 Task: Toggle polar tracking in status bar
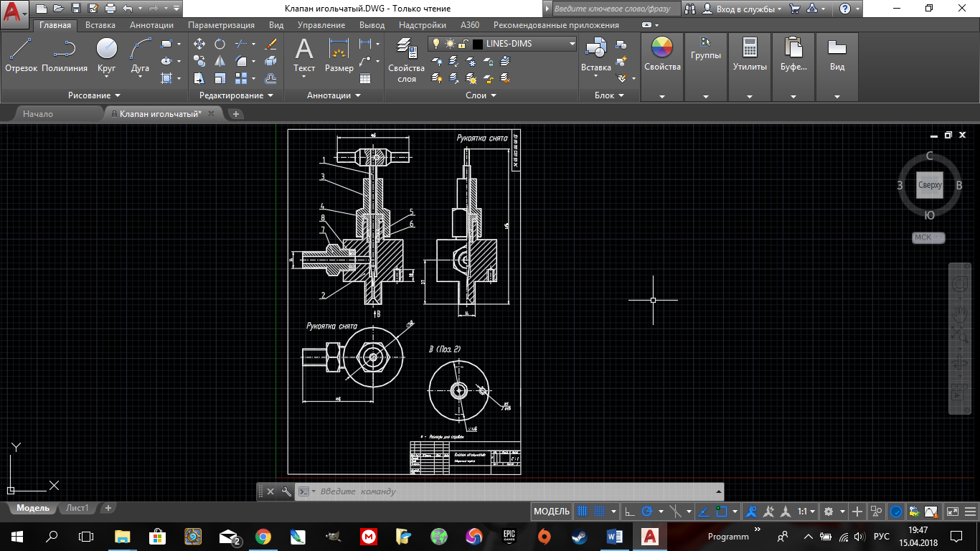pyautogui.click(x=647, y=512)
